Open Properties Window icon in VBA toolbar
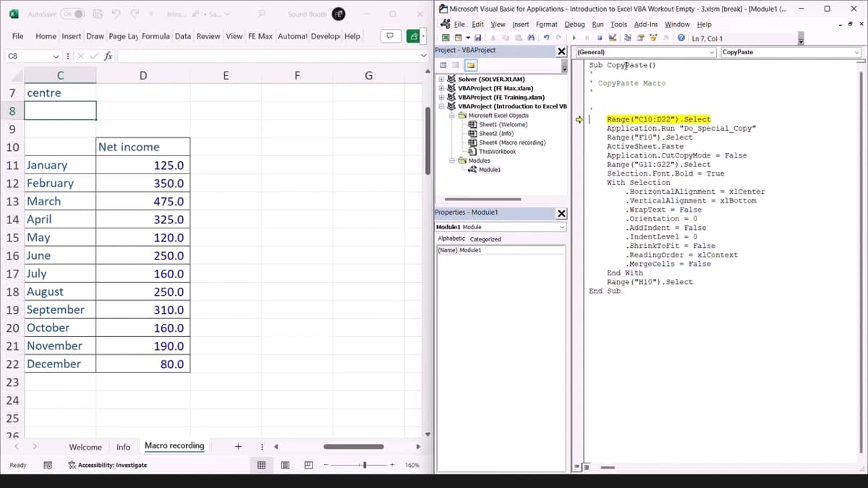The image size is (868, 488). point(639,38)
